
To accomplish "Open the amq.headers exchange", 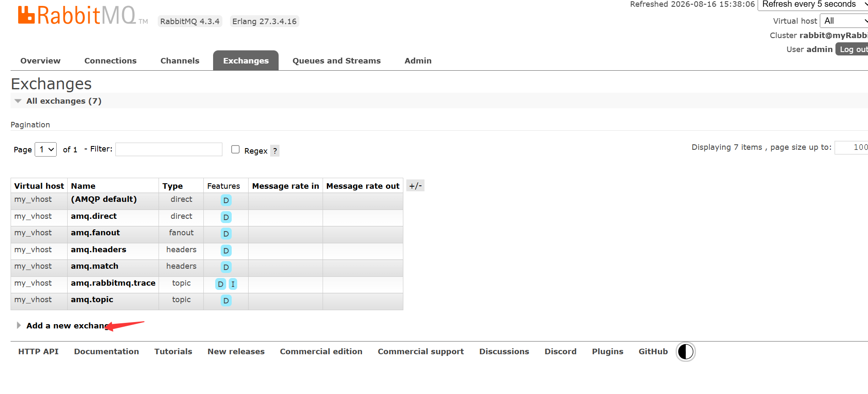I will pos(99,250).
